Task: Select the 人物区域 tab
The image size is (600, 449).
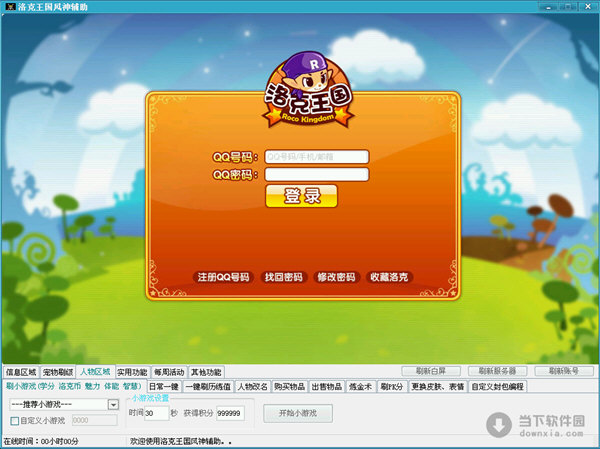Action: pos(95,372)
